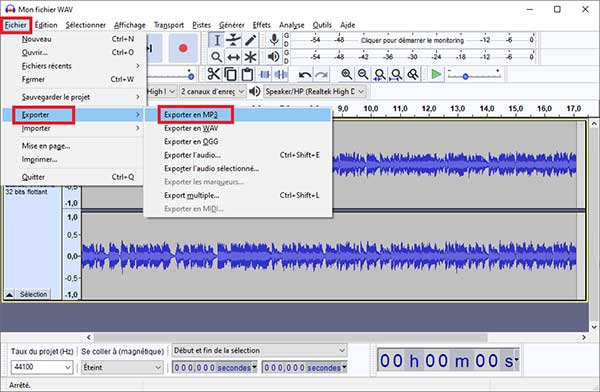Open the Pistes menu
Screen dimensions: 600x392
(202, 25)
